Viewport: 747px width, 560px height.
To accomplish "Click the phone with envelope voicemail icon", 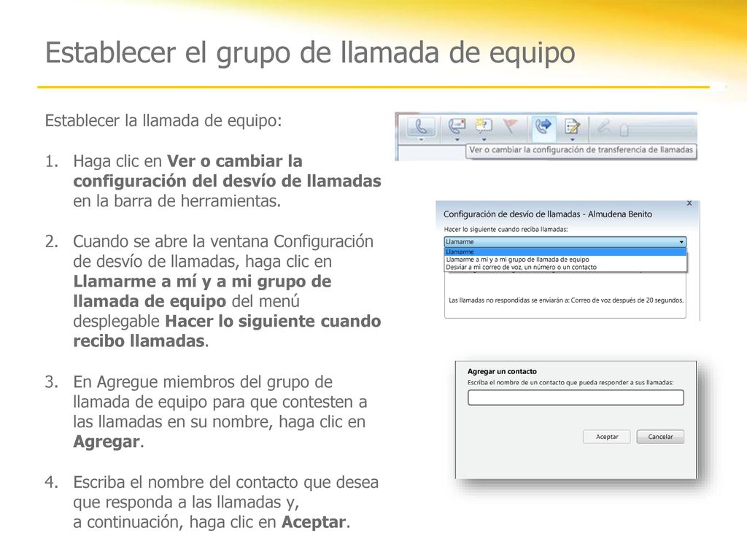I will (x=457, y=126).
